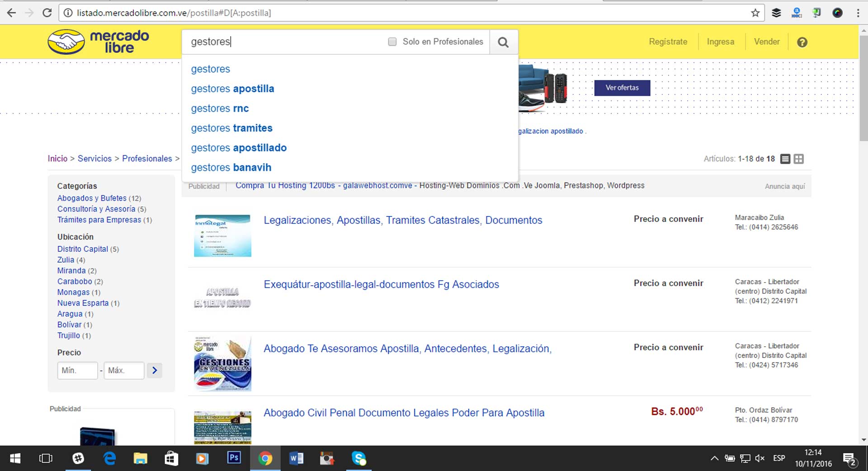The image size is (868, 471).
Task: Click the round dark extension icon in toolbar
Action: [x=837, y=13]
